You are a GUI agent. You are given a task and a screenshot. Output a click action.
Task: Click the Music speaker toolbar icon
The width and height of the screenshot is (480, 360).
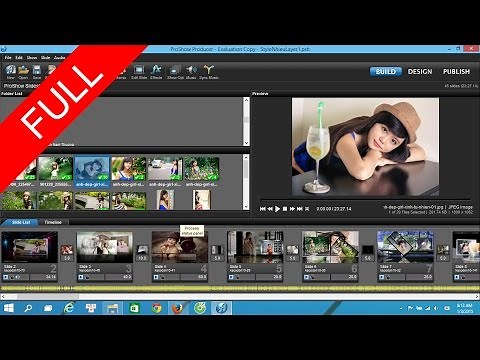point(191,72)
